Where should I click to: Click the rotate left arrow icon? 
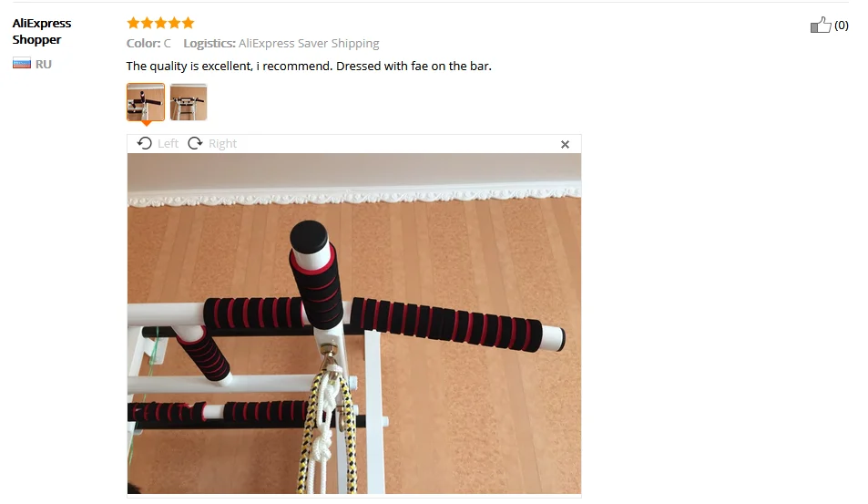point(145,143)
